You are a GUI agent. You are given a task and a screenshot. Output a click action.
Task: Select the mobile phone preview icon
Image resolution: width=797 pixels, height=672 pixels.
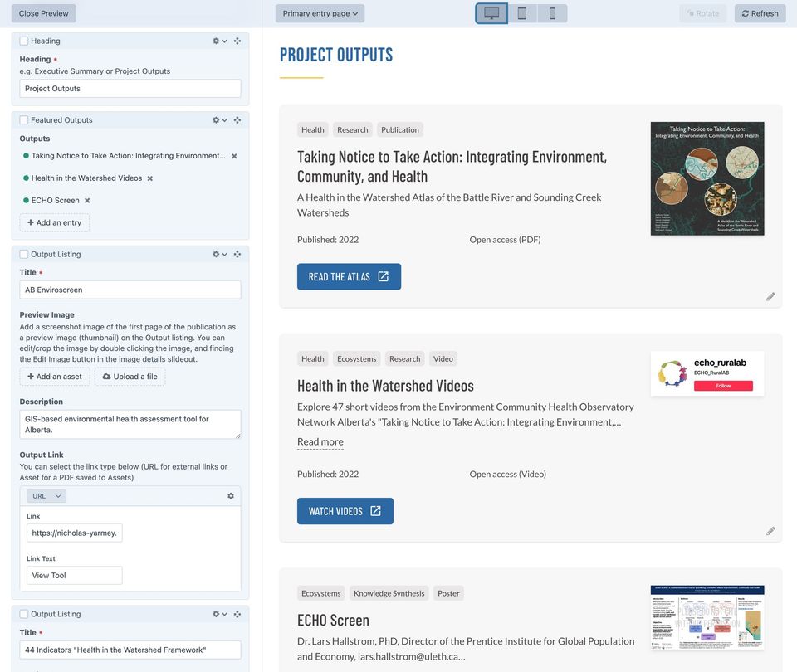pyautogui.click(x=552, y=13)
